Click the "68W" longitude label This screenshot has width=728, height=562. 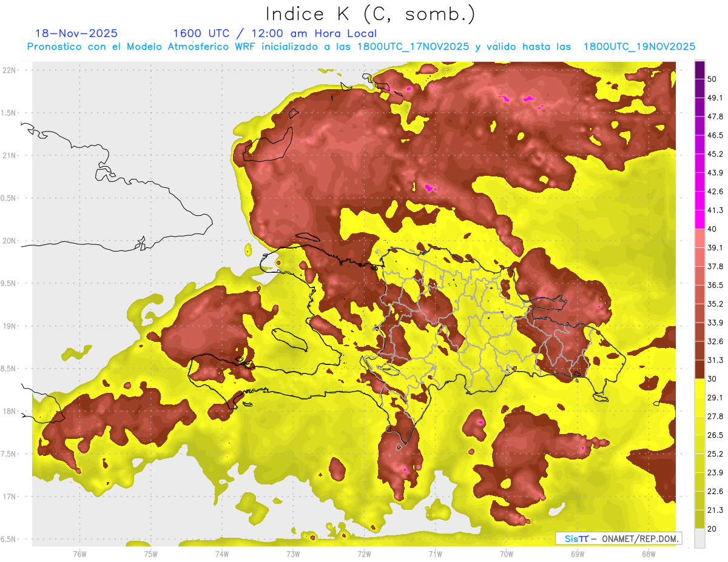[x=649, y=554]
